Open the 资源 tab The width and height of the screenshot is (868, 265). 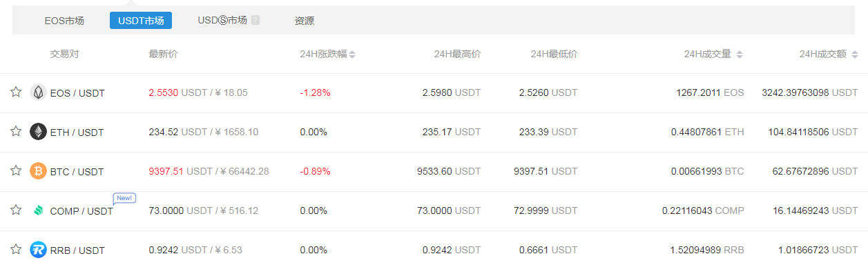(x=305, y=21)
